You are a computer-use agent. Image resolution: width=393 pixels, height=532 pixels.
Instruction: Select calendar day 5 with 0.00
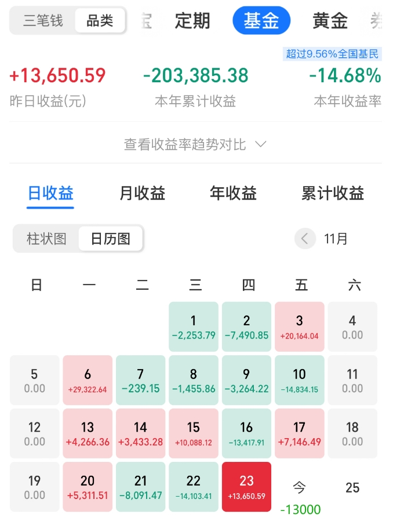pos(35,380)
